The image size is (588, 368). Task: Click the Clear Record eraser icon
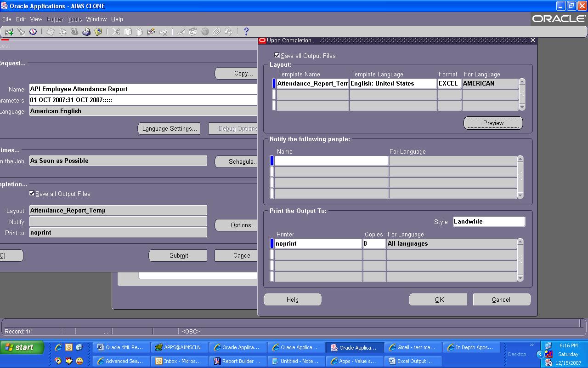coord(152,32)
